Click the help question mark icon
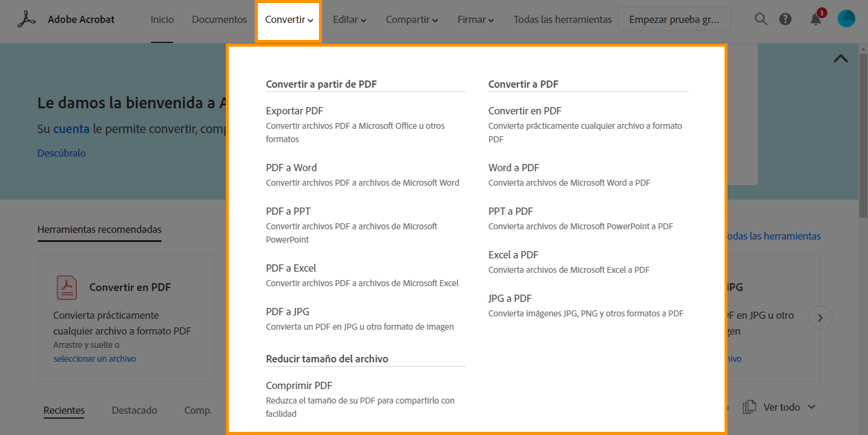Viewport: 868px width, 435px height. coord(785,19)
